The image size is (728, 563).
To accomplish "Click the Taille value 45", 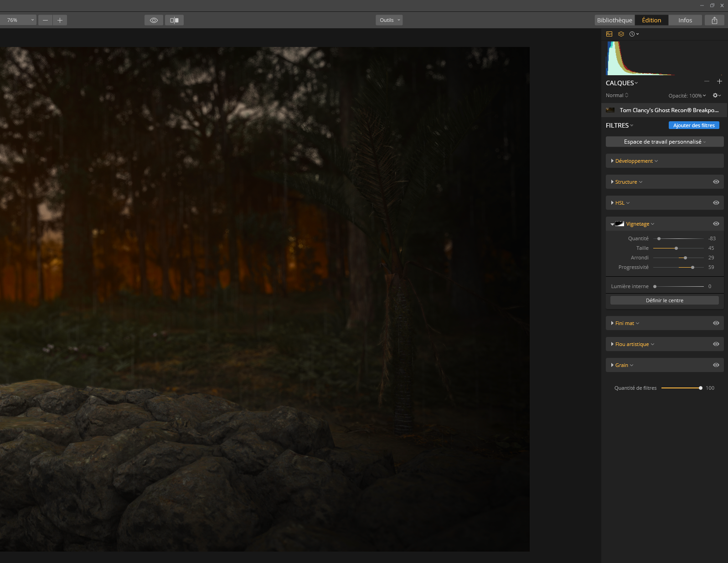I will pos(711,248).
